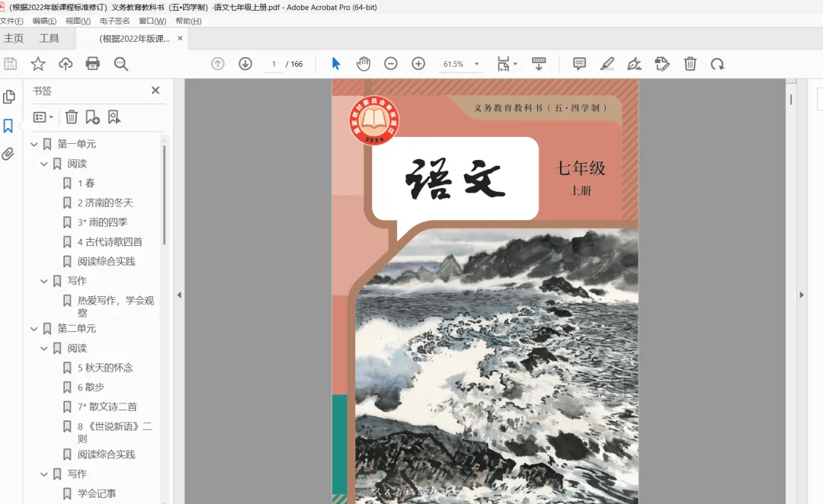Go to next page arrow
Screen dimensions: 823x504
[x=245, y=64]
